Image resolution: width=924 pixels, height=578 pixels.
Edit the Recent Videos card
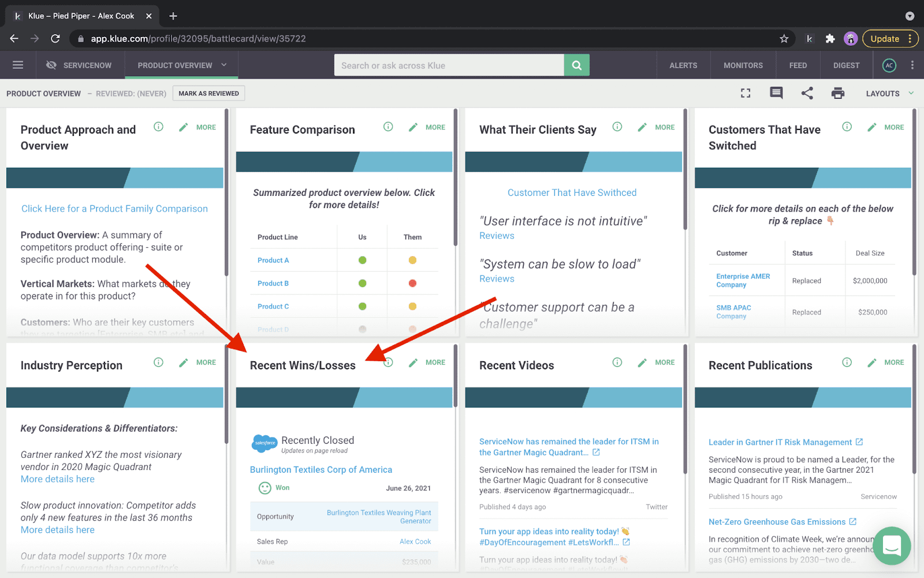point(642,362)
